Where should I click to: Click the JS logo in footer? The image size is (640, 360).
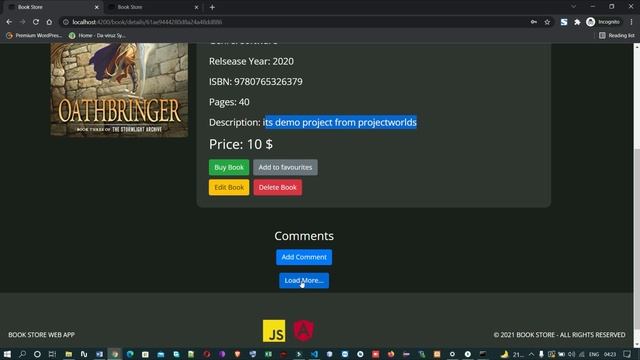(x=274, y=331)
